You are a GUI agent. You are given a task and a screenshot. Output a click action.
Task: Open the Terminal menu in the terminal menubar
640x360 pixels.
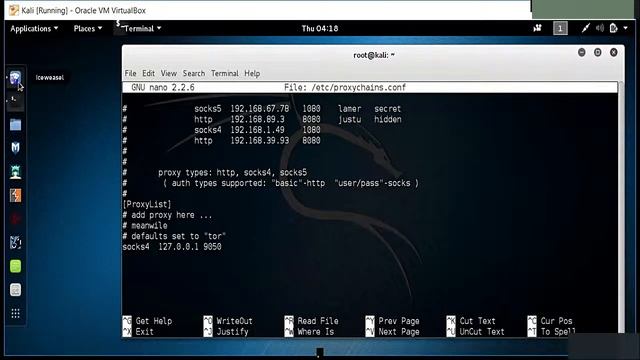click(x=225, y=73)
